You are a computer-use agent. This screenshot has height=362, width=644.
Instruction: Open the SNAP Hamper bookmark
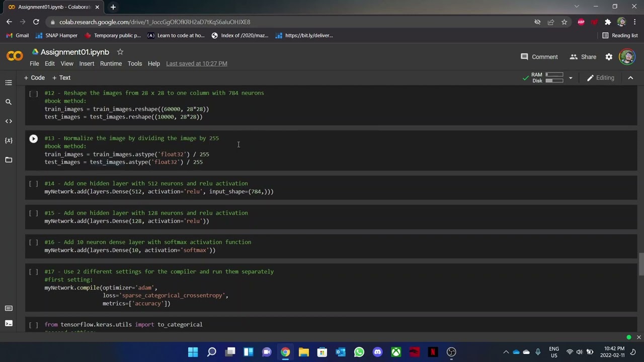point(56,36)
